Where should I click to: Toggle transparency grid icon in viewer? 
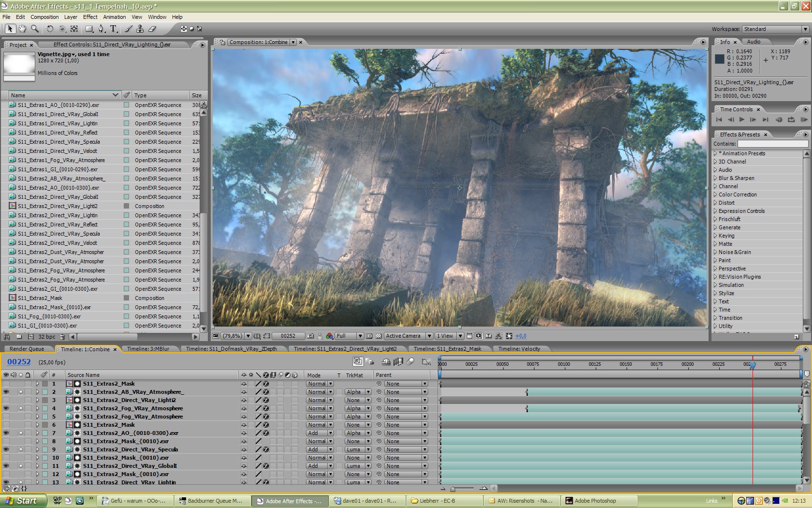[x=378, y=336]
